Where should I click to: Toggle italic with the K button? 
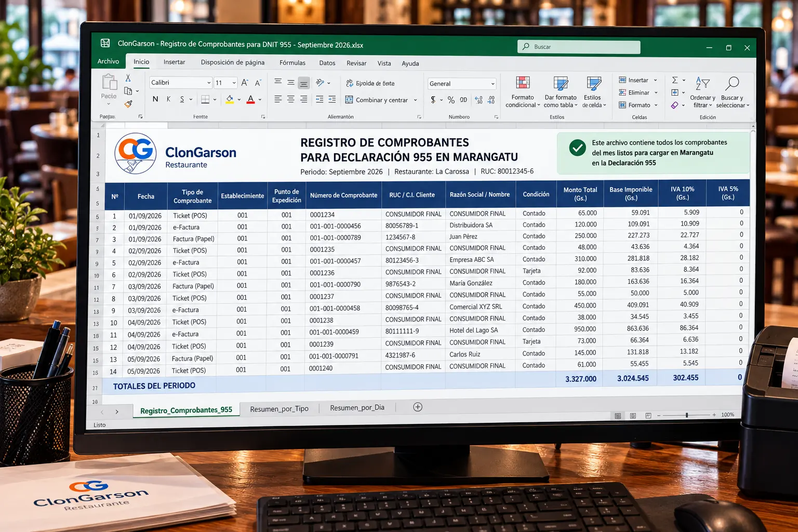point(168,99)
